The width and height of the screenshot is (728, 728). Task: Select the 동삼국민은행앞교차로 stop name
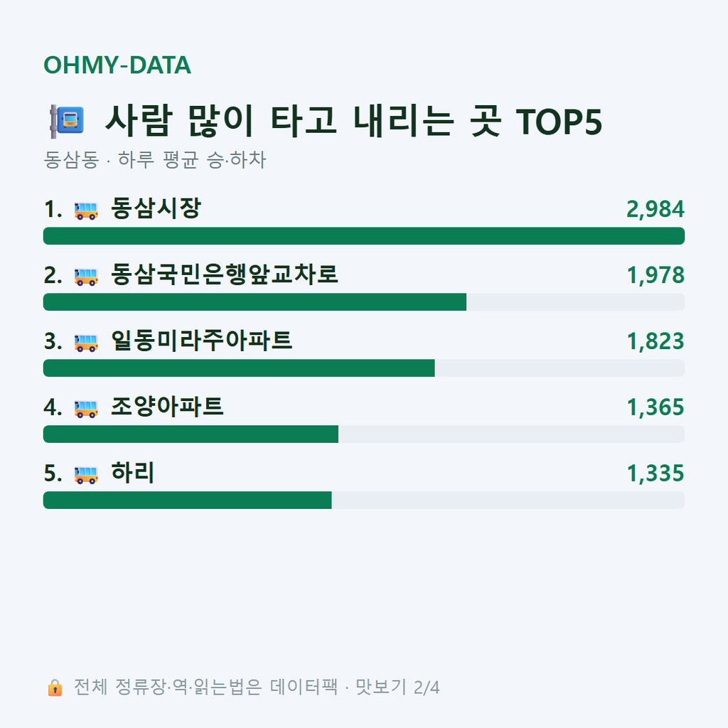click(x=224, y=274)
